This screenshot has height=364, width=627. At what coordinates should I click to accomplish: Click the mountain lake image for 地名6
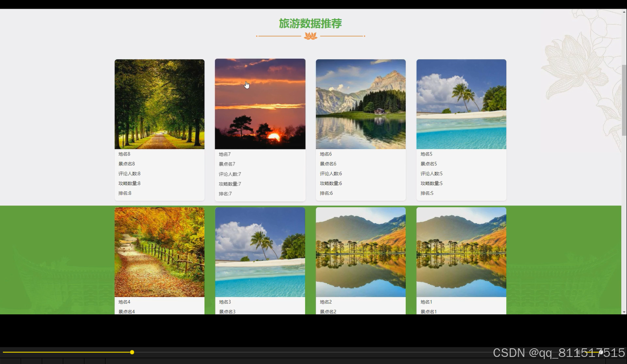(360, 104)
